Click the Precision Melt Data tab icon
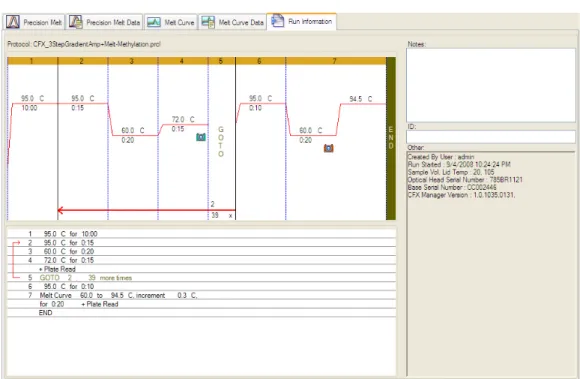 pyautogui.click(x=76, y=22)
